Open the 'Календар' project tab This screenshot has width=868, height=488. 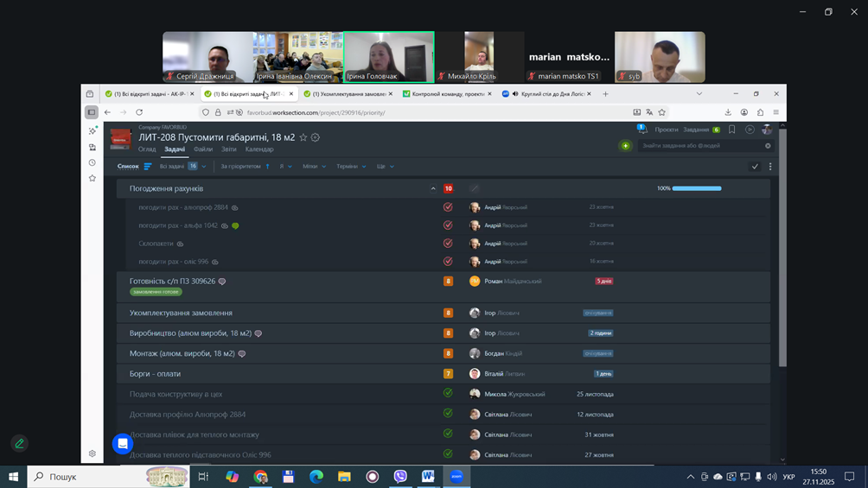tap(259, 149)
